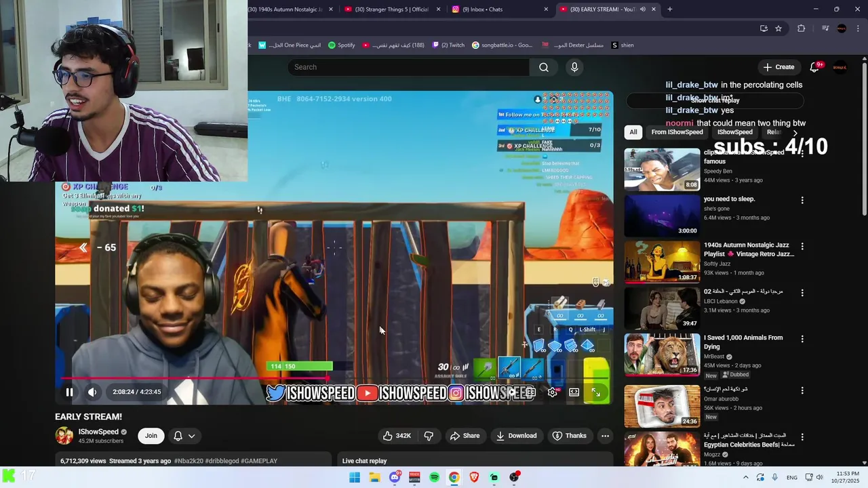
Task: Select the All filter chip
Action: (633, 132)
